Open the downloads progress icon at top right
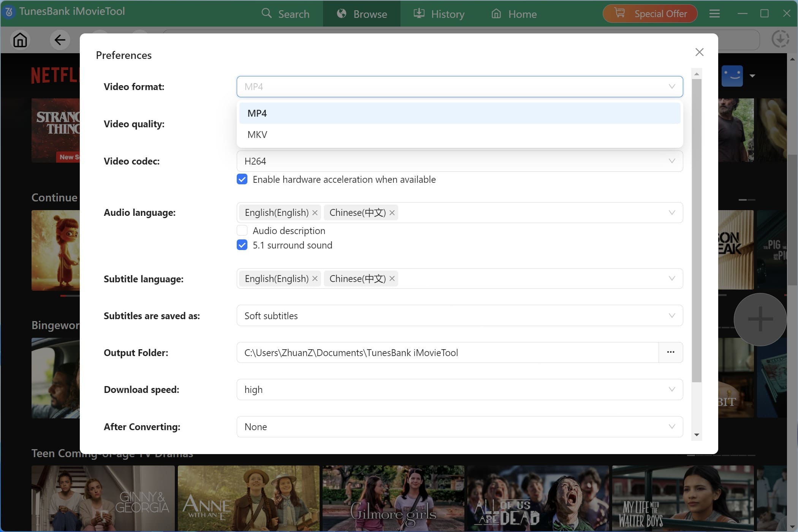798x532 pixels. pos(781,39)
